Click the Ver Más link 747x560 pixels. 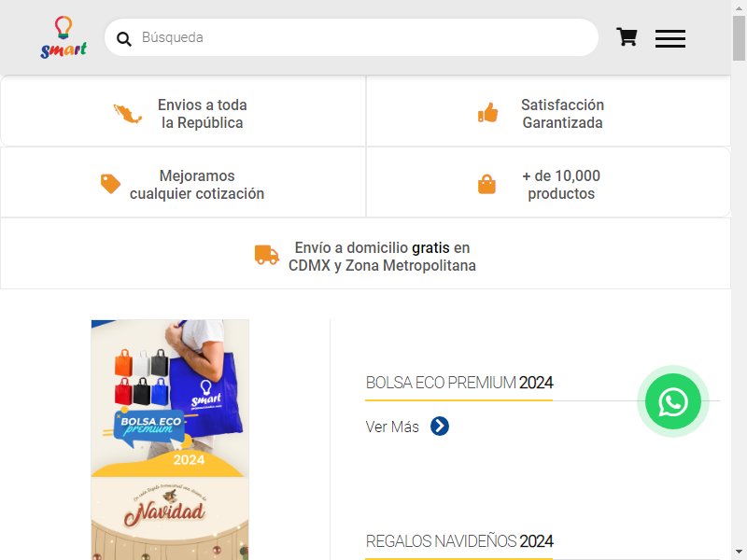[392, 427]
